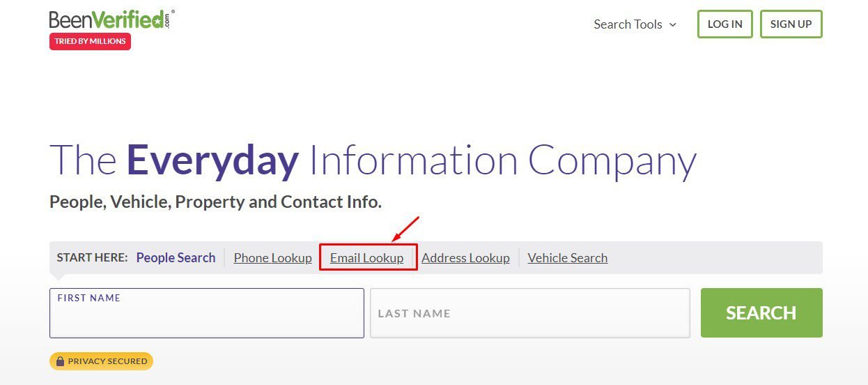Hit the green SEARCH button
Viewport: 868px width, 385px height.
(761, 312)
